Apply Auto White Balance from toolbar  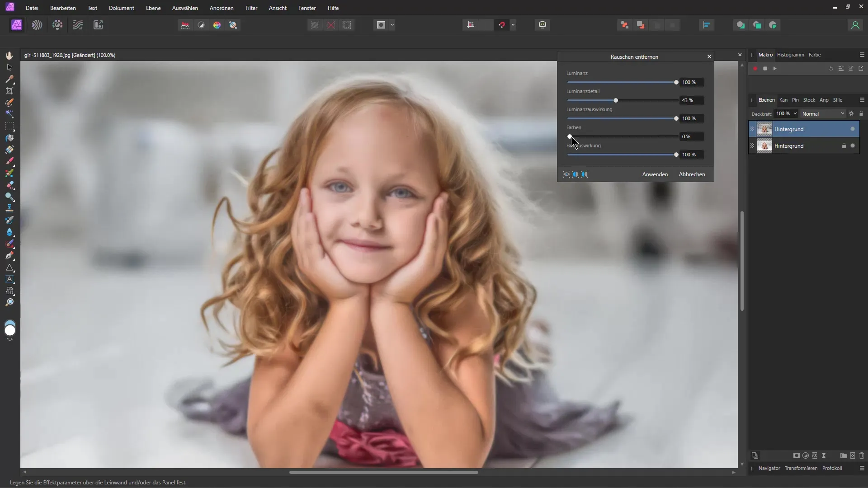pos(233,25)
